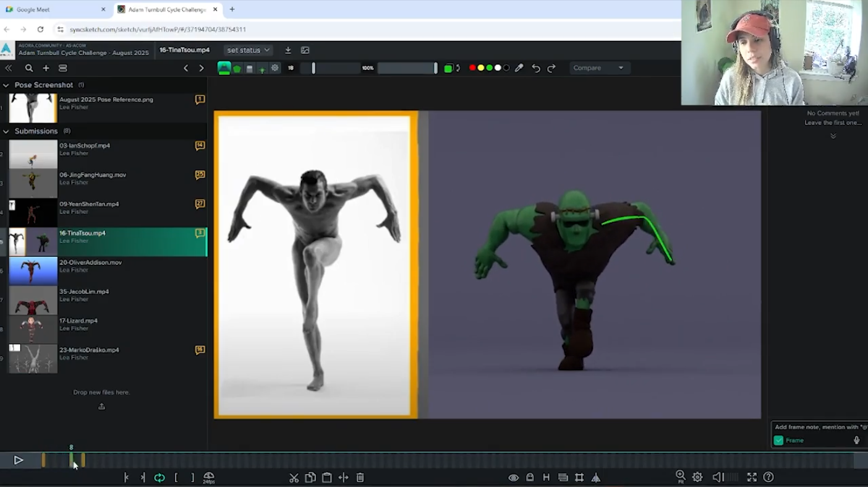
Task: Collapse the Submissions section
Action: click(x=6, y=131)
